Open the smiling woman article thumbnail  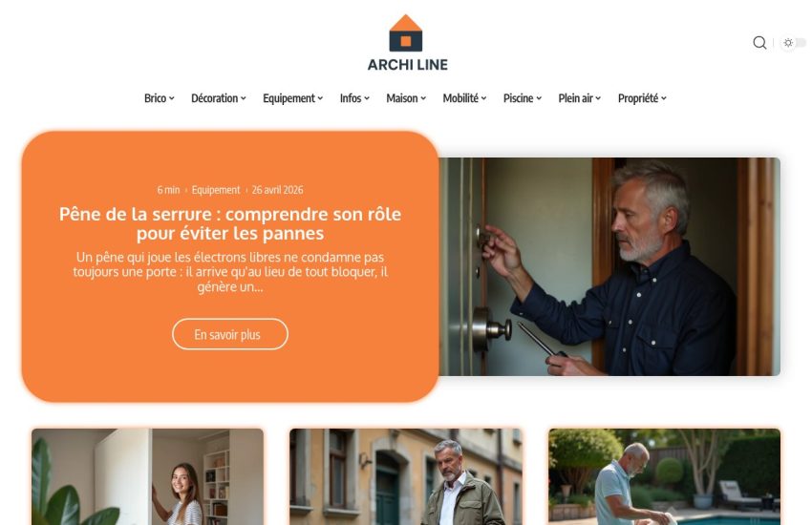point(147,476)
